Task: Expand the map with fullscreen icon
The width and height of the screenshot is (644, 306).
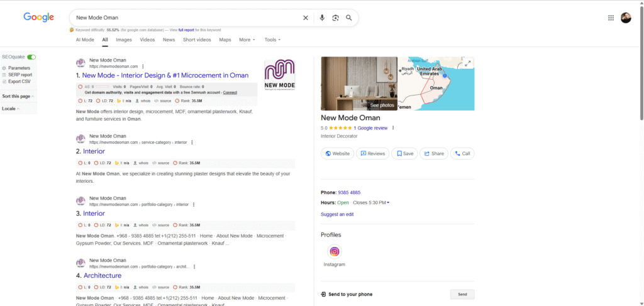Action: click(467, 63)
